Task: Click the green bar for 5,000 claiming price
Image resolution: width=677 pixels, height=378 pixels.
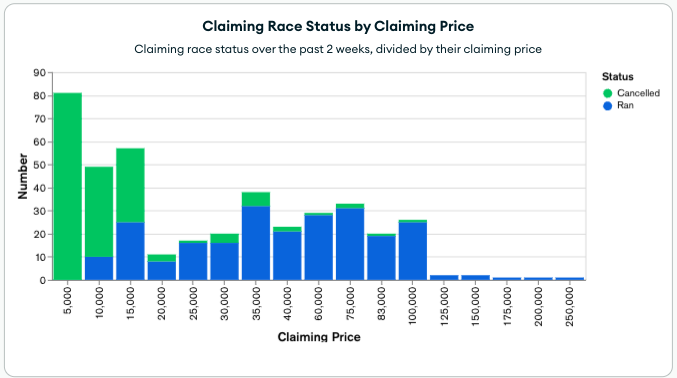Action: click(x=68, y=186)
